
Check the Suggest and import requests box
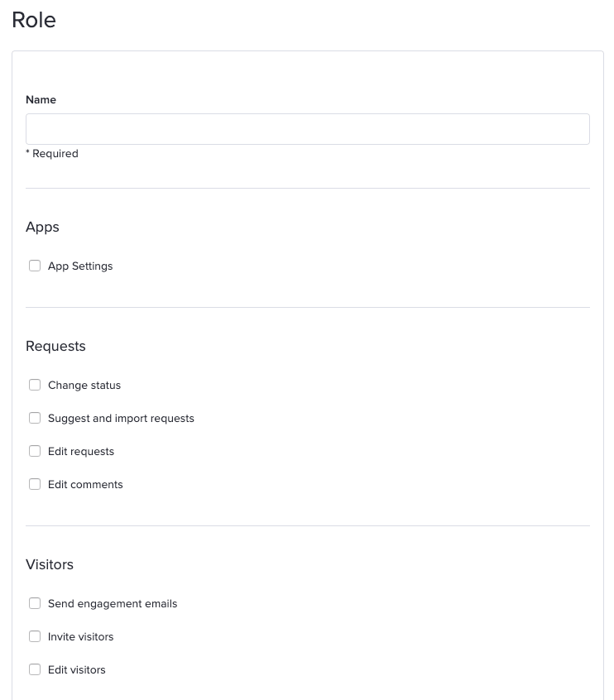(x=35, y=418)
